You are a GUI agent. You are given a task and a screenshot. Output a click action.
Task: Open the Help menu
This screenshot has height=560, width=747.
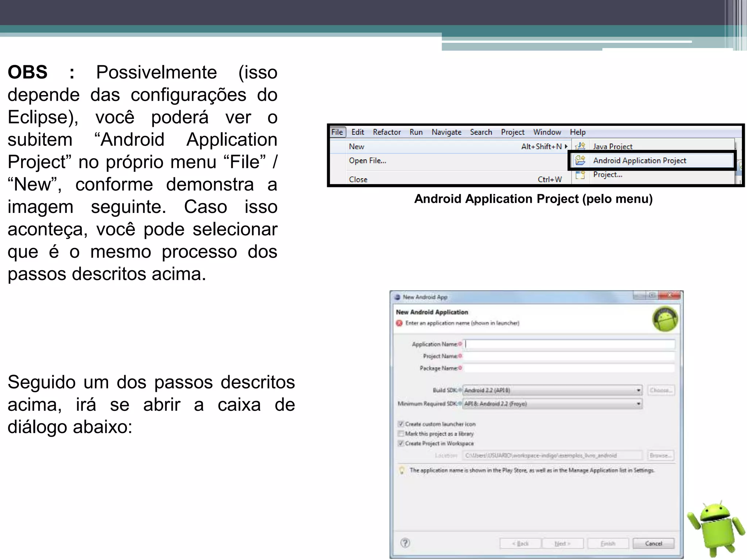pyautogui.click(x=577, y=132)
